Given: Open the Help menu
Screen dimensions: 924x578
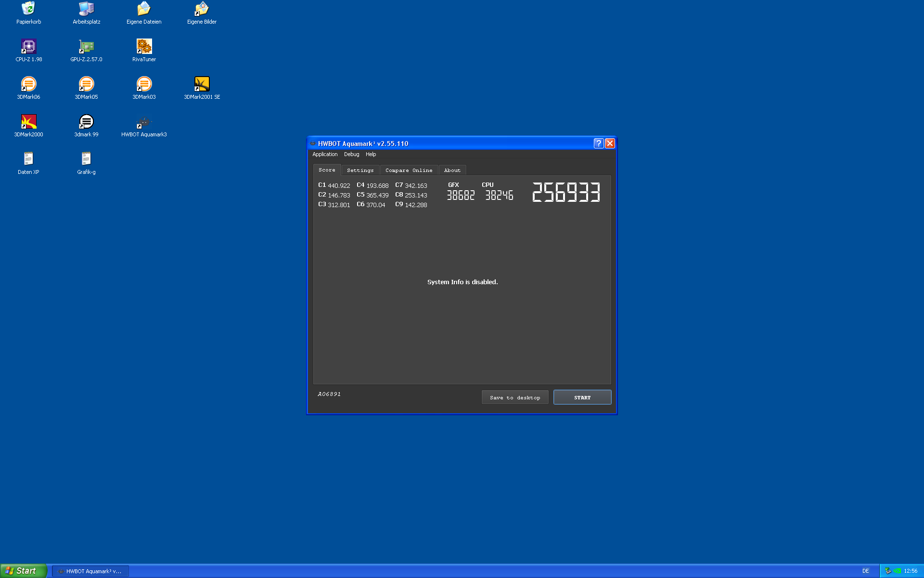Looking at the screenshot, I should [x=371, y=154].
